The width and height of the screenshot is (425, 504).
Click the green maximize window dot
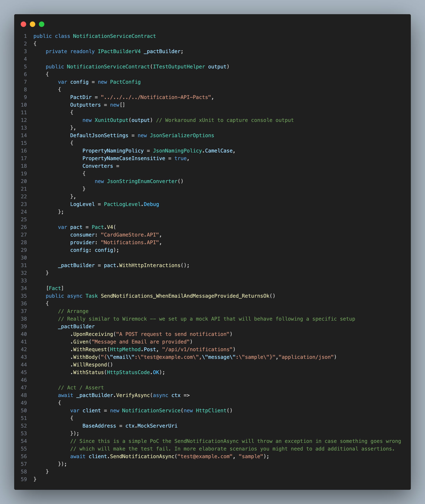pyautogui.click(x=42, y=24)
